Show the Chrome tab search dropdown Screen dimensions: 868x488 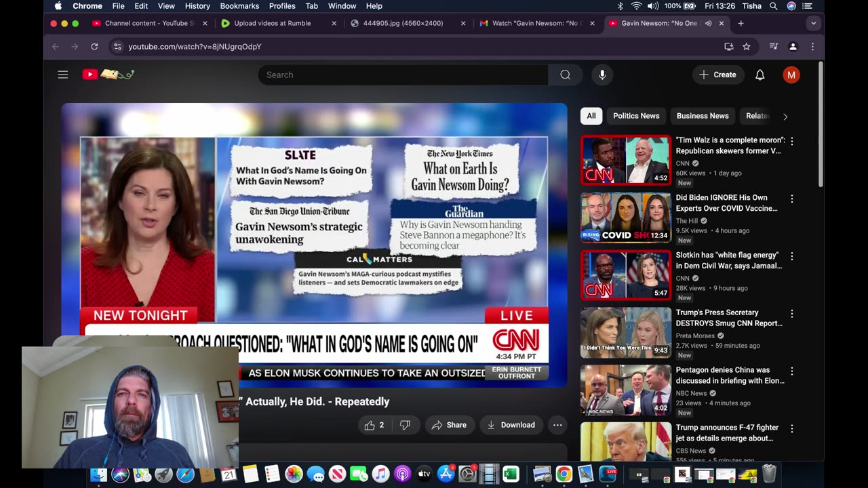coord(813,23)
